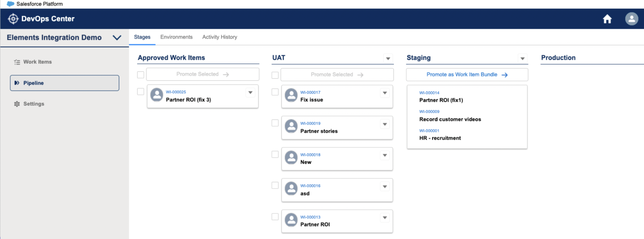Open Work Items in the sidebar

point(37,62)
